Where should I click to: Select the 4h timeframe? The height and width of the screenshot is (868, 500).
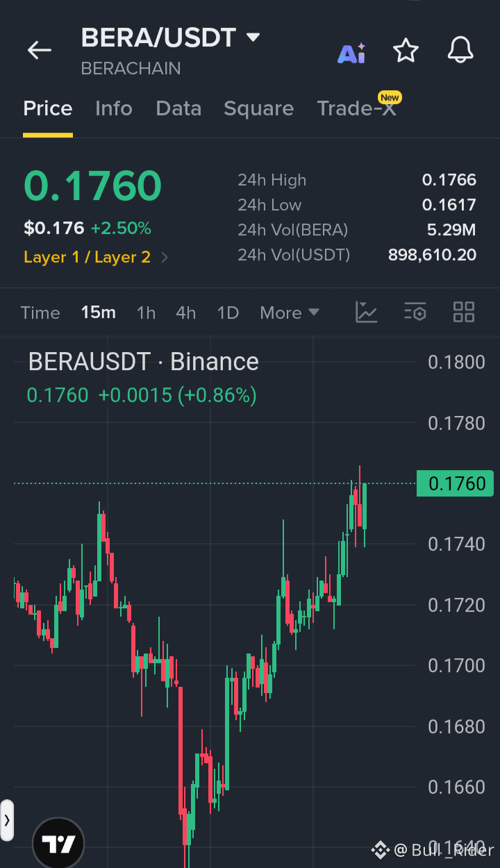point(185,312)
